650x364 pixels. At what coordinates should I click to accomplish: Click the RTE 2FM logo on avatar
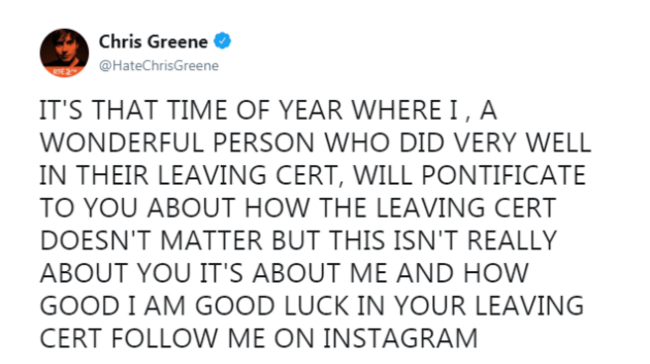click(64, 71)
